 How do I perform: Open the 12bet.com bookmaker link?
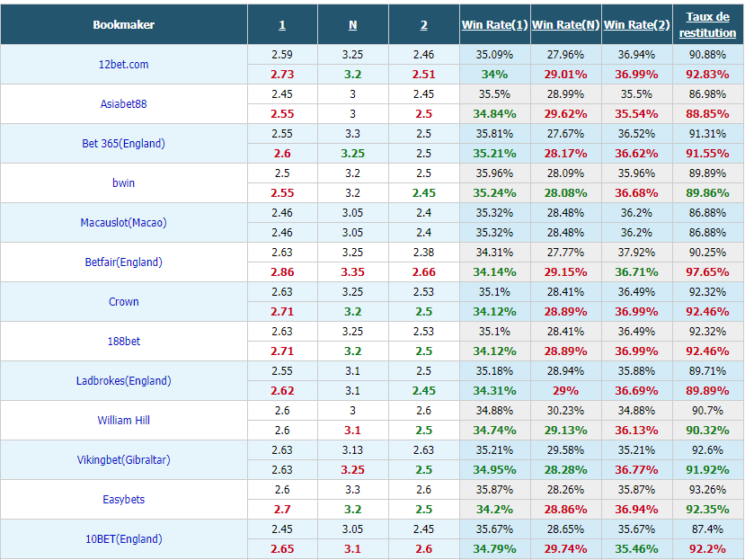pos(123,64)
